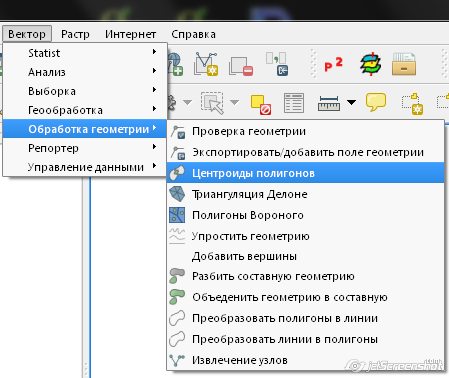The image size is (449, 378).
Task: Open the Растр menu
Action: pos(75,34)
